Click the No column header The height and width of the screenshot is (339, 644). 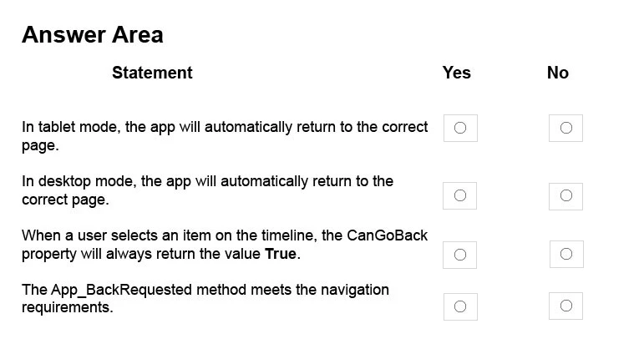point(557,73)
